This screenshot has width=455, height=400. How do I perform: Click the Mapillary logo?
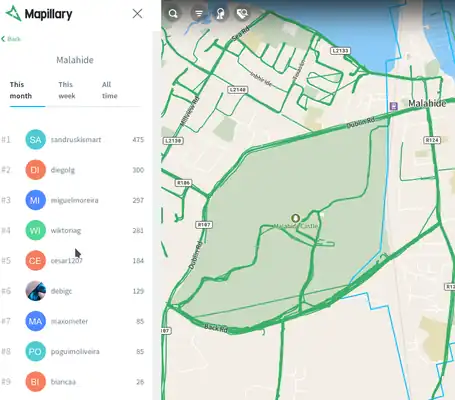point(39,14)
